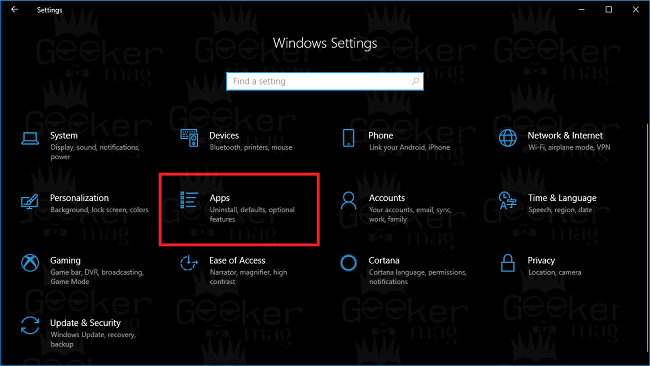Open Accounts settings label

tap(387, 198)
